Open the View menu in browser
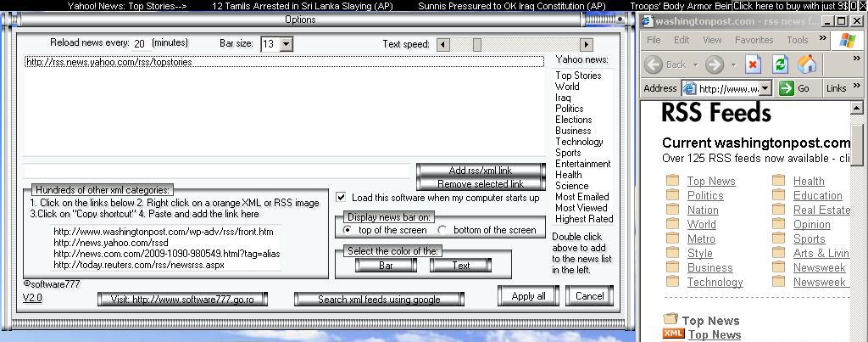 [712, 40]
